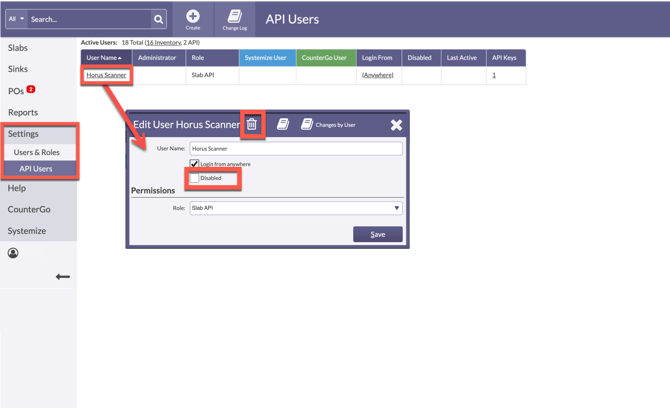Open the POs notification badge
670x408 pixels.
point(31,89)
